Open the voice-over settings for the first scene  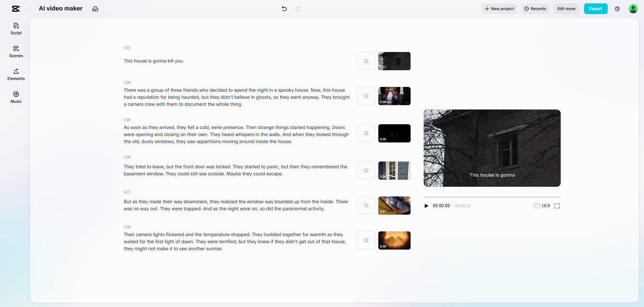coord(366,61)
